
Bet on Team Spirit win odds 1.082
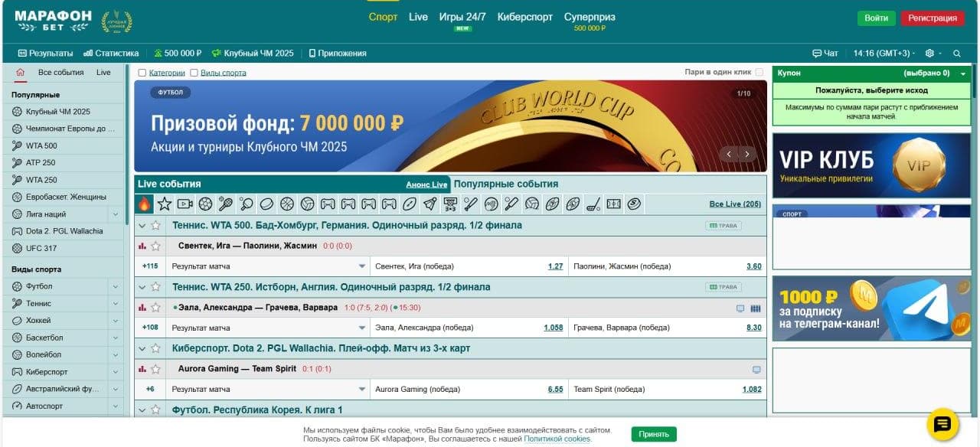(752, 389)
